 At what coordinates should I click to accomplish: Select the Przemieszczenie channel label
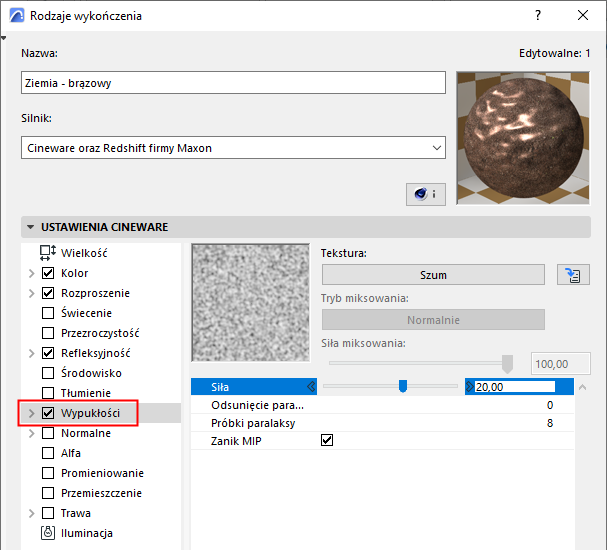click(101, 493)
